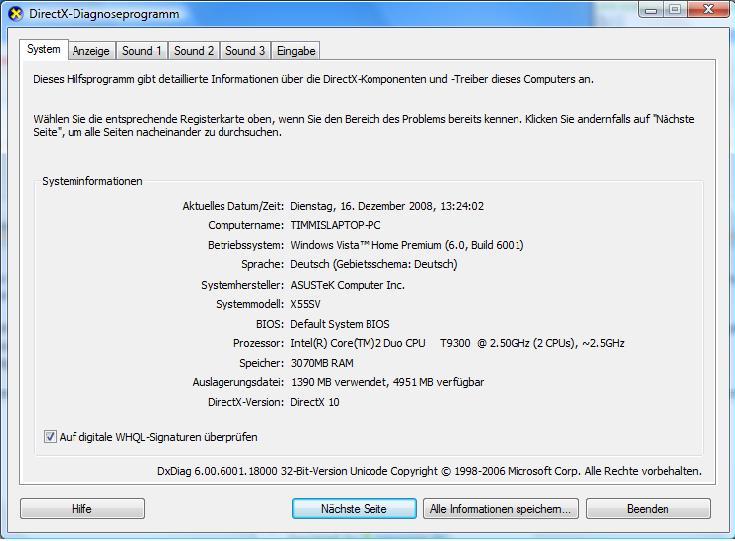
Task: Click the Systeminformationen group label
Action: (x=92, y=181)
